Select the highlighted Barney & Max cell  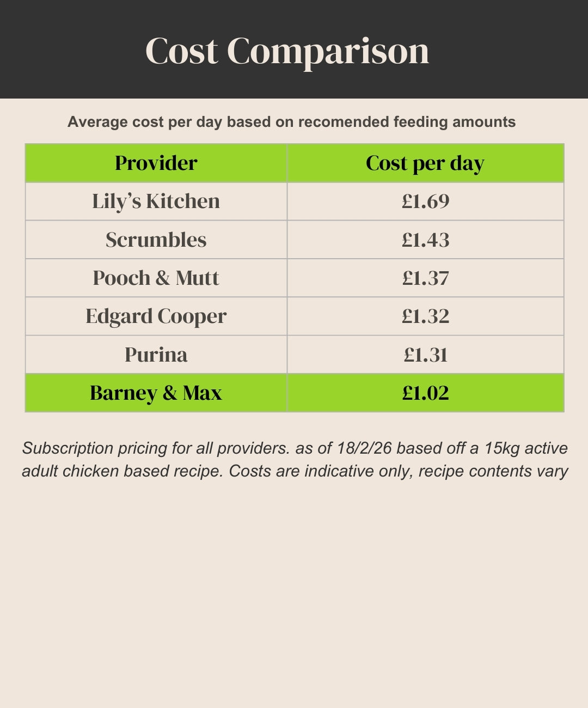tap(156, 393)
